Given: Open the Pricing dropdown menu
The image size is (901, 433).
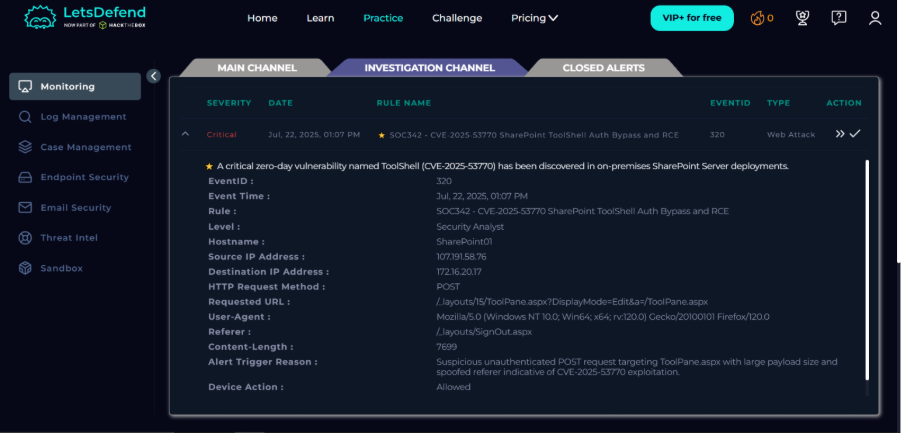Looking at the screenshot, I should 534,18.
